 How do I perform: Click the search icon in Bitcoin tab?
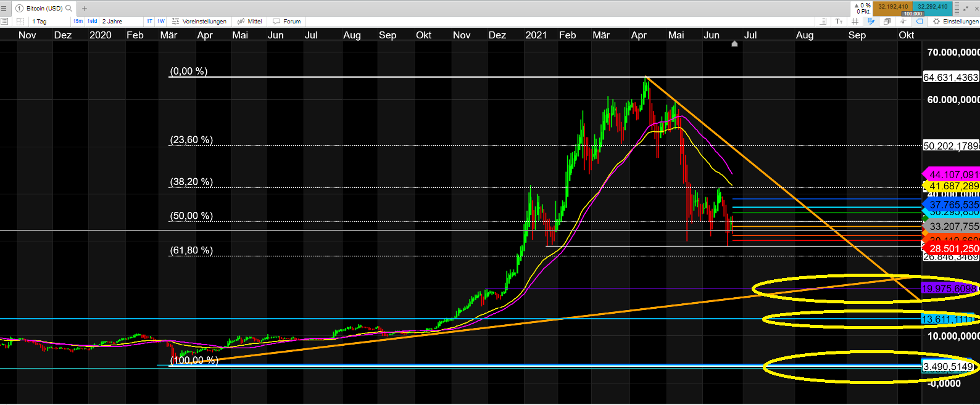coord(69,9)
